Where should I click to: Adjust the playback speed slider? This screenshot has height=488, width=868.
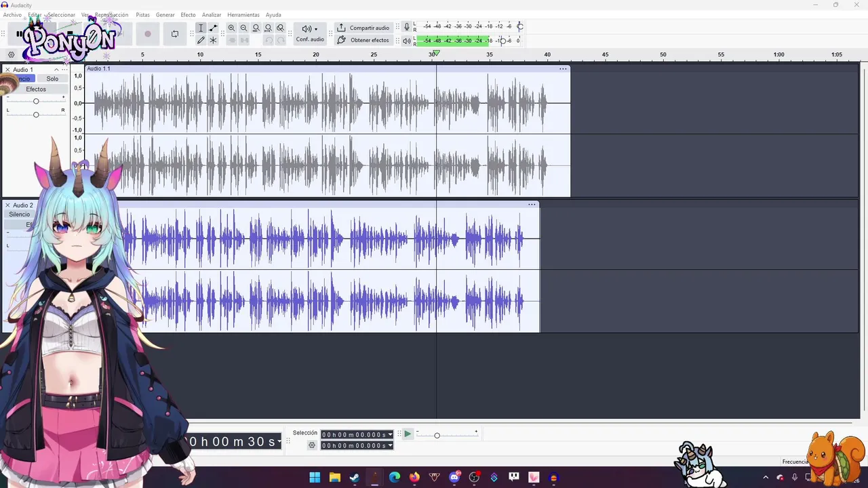click(437, 435)
